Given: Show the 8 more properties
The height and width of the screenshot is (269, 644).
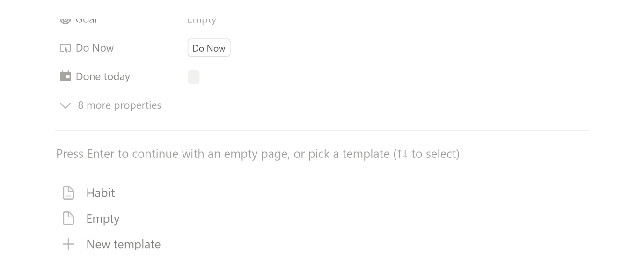Looking at the screenshot, I should click(119, 105).
